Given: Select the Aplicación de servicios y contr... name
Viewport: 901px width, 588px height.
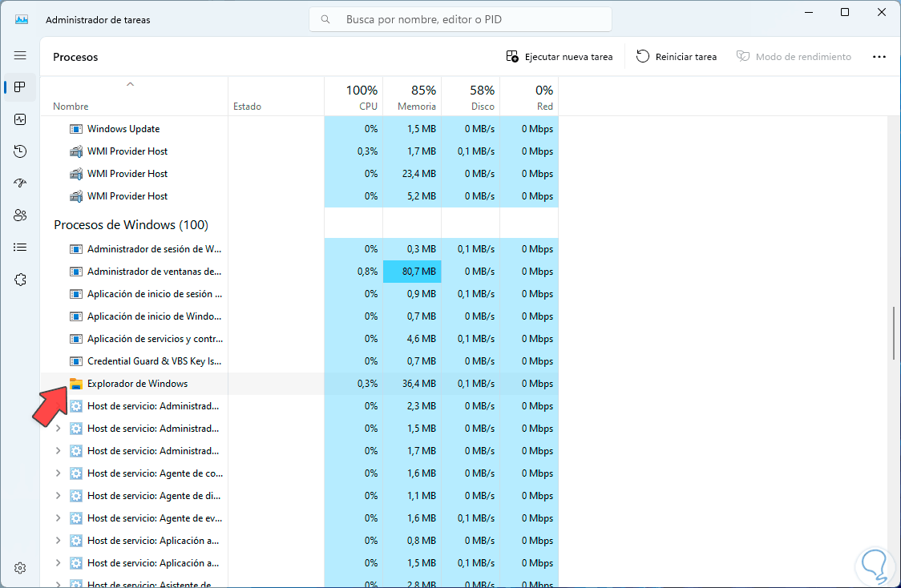Looking at the screenshot, I should click(156, 339).
